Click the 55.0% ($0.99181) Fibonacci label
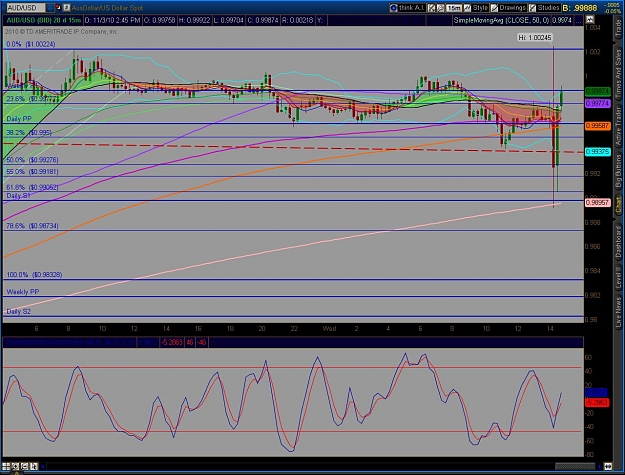The image size is (625, 475). pos(32,172)
